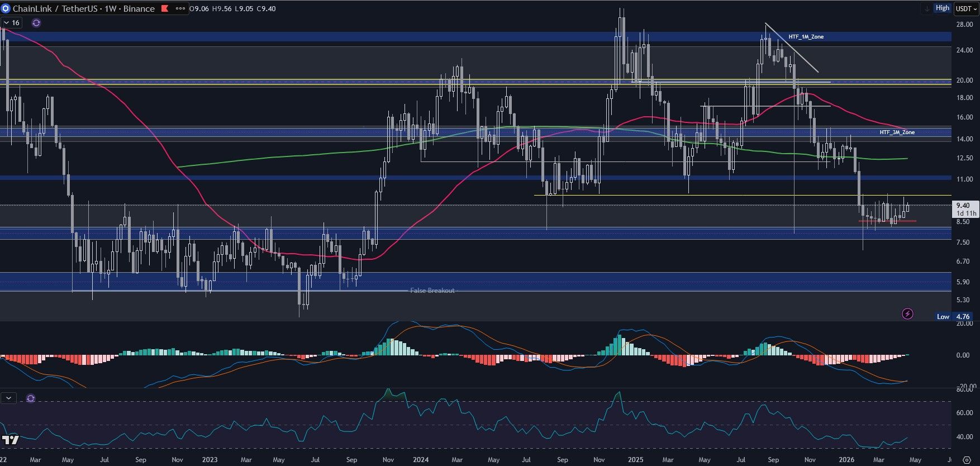Expand the RSI pane legend chevron

(x=8, y=398)
